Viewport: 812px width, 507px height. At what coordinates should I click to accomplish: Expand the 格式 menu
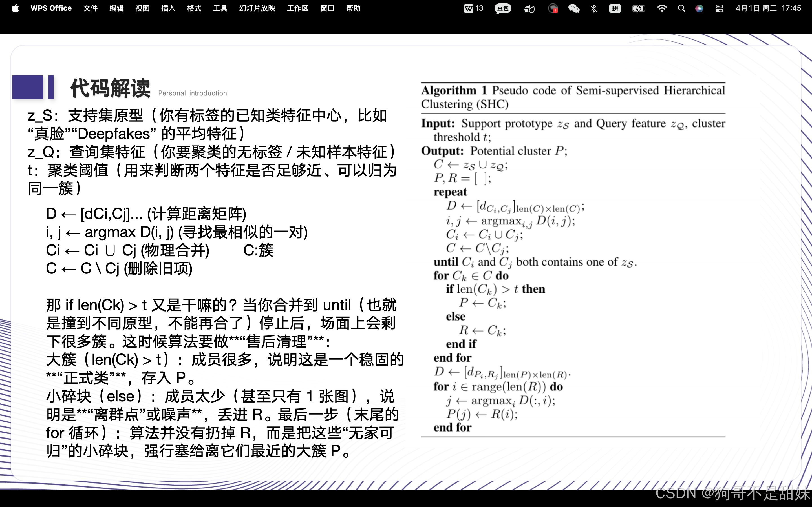(x=194, y=8)
